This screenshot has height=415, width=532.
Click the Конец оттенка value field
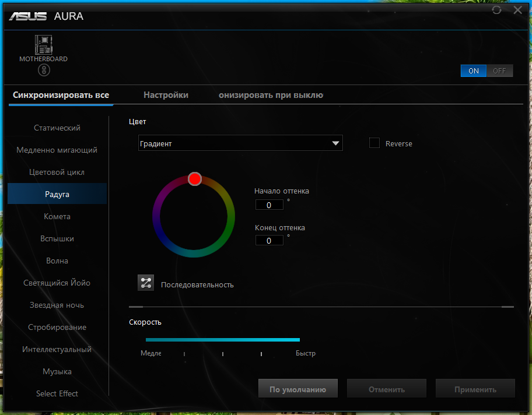269,240
